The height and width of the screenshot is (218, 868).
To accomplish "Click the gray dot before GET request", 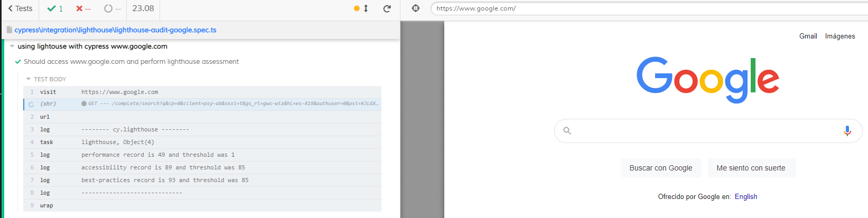I will pos(84,103).
